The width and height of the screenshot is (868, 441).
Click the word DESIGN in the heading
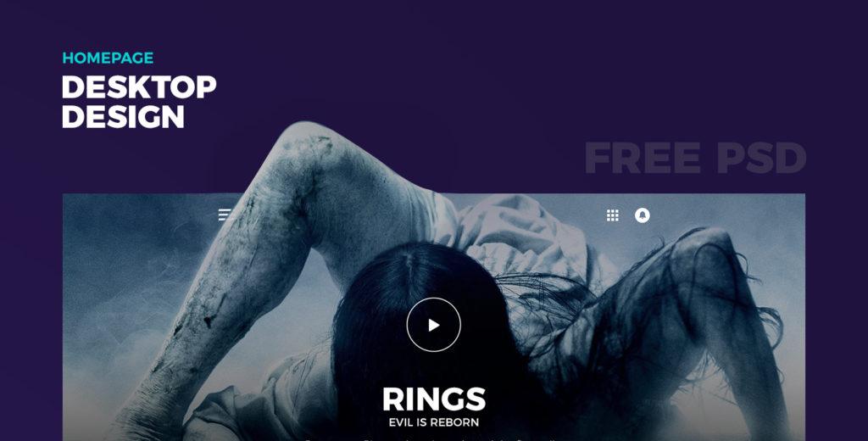pos(123,117)
